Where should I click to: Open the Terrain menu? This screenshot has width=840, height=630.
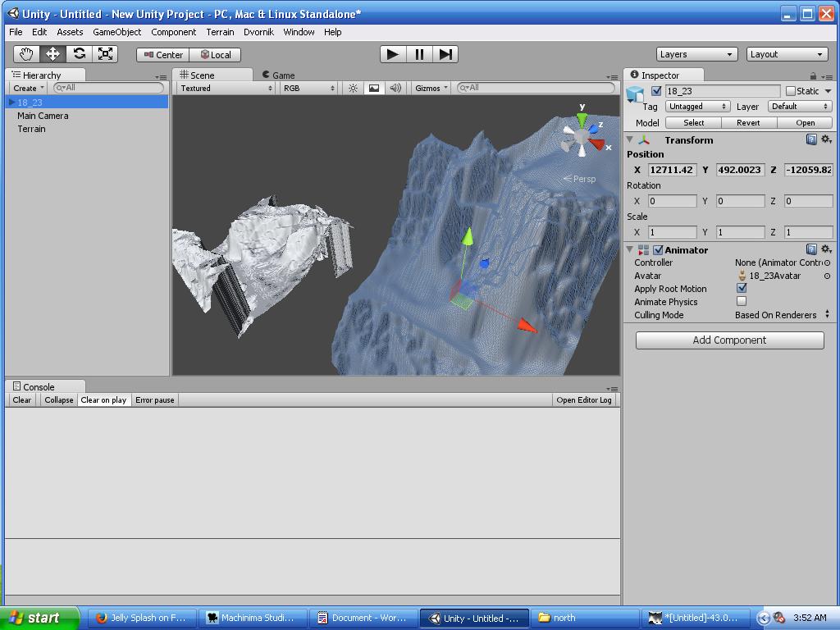(219, 32)
